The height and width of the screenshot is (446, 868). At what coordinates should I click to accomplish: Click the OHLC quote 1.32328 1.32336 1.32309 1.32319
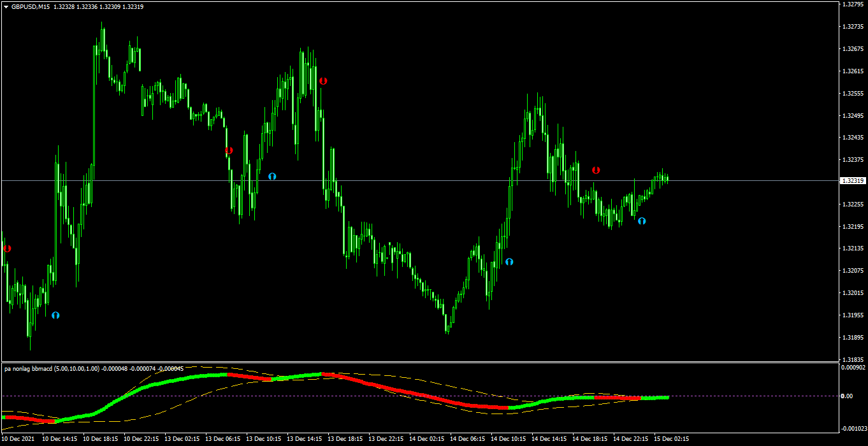click(x=99, y=6)
